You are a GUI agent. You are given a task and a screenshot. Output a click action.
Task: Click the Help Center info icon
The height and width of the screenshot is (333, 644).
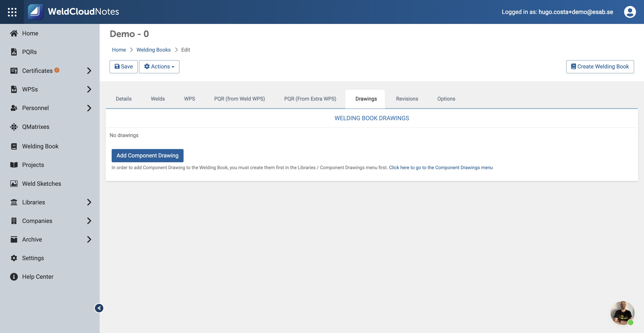click(x=14, y=277)
